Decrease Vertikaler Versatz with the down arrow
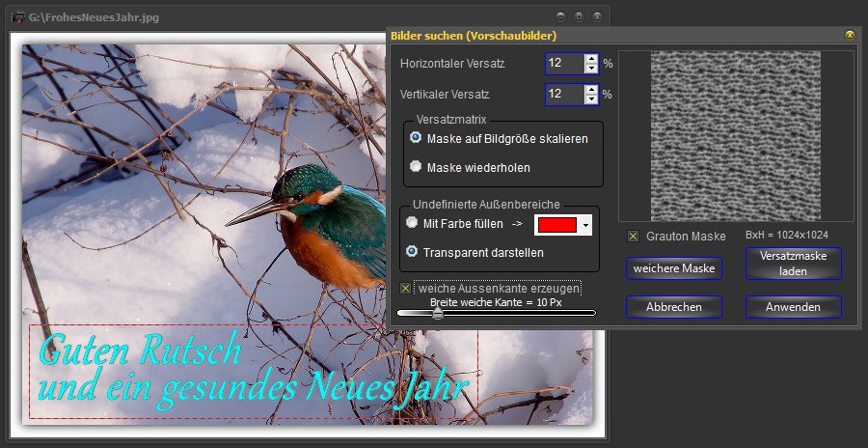868x448 pixels. click(592, 99)
